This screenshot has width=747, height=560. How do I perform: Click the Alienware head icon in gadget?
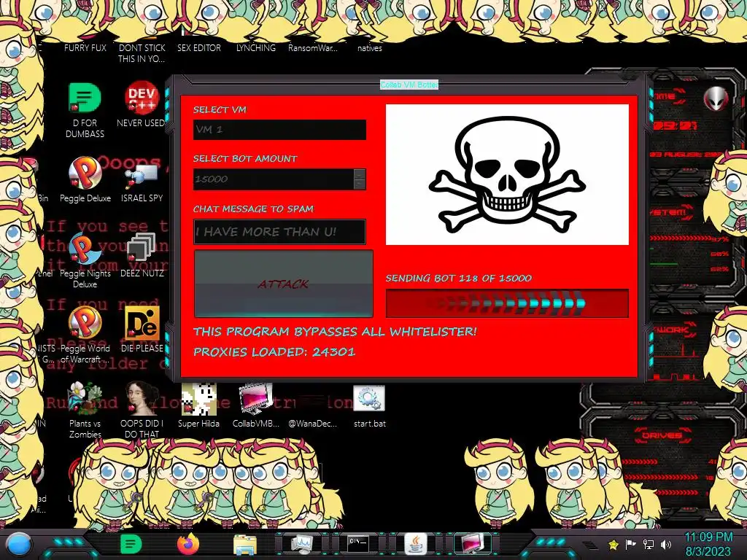click(716, 99)
